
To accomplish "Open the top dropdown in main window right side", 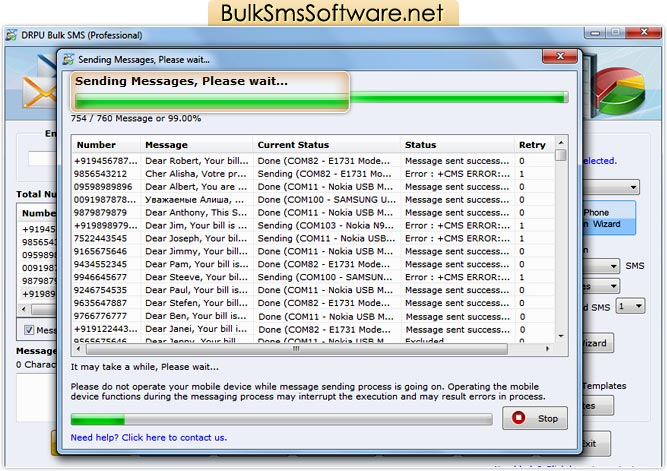I will click(x=633, y=187).
